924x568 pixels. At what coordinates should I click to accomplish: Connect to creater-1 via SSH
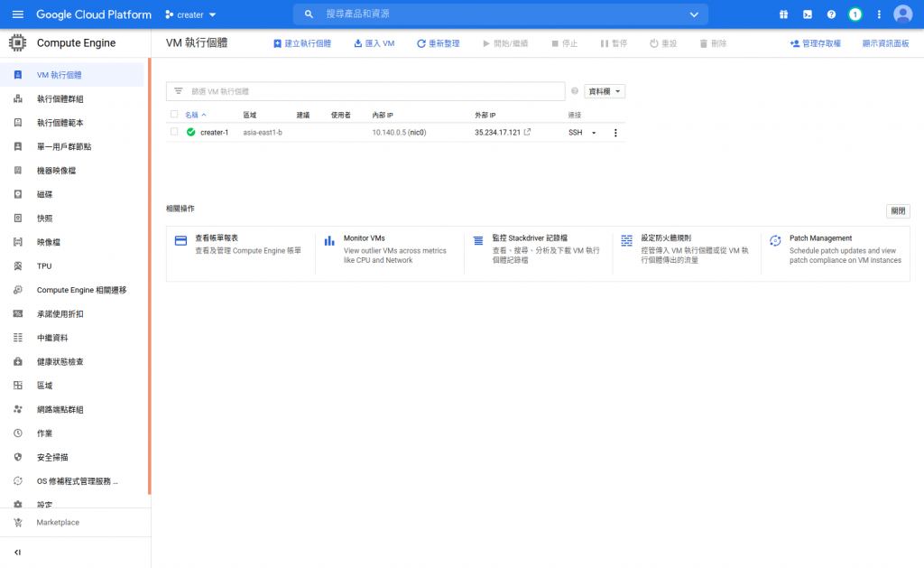(x=575, y=133)
